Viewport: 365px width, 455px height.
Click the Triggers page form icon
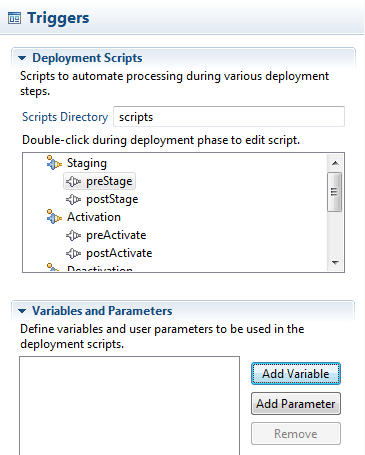[x=14, y=18]
